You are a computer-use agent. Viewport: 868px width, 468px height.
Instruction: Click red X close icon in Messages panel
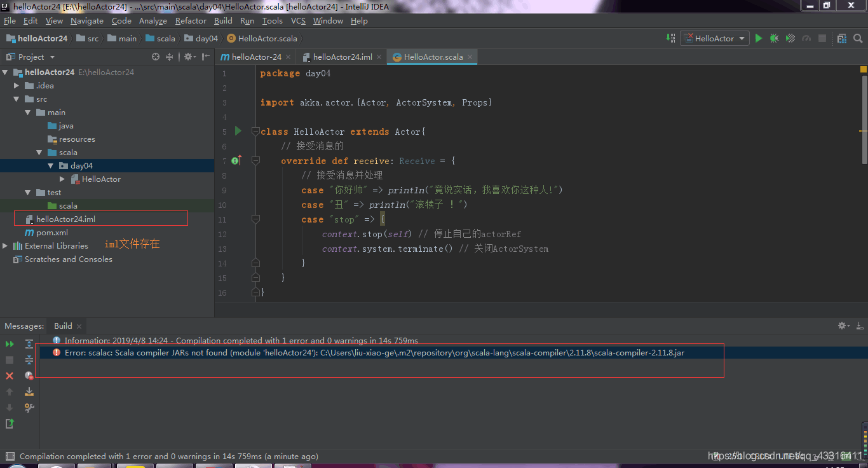click(10, 376)
